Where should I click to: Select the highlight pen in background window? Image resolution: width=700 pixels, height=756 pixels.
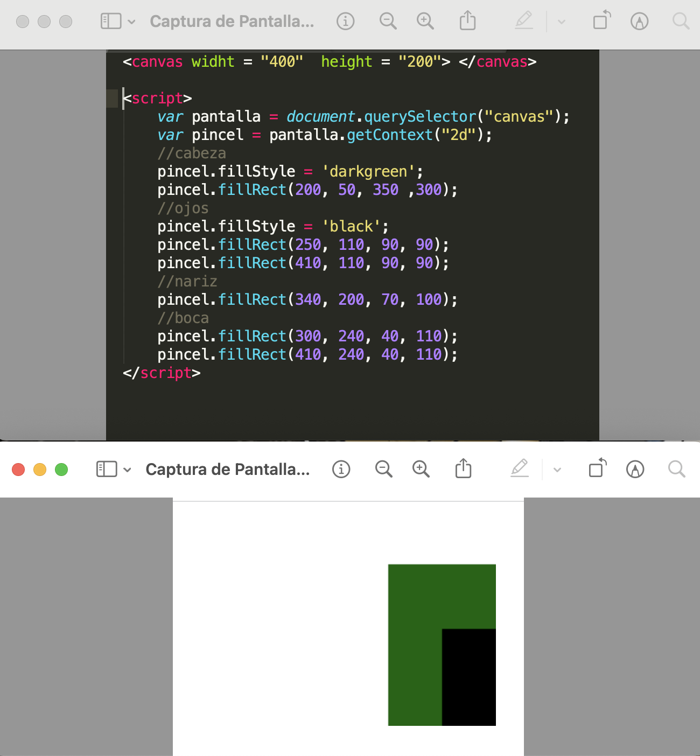point(524,20)
